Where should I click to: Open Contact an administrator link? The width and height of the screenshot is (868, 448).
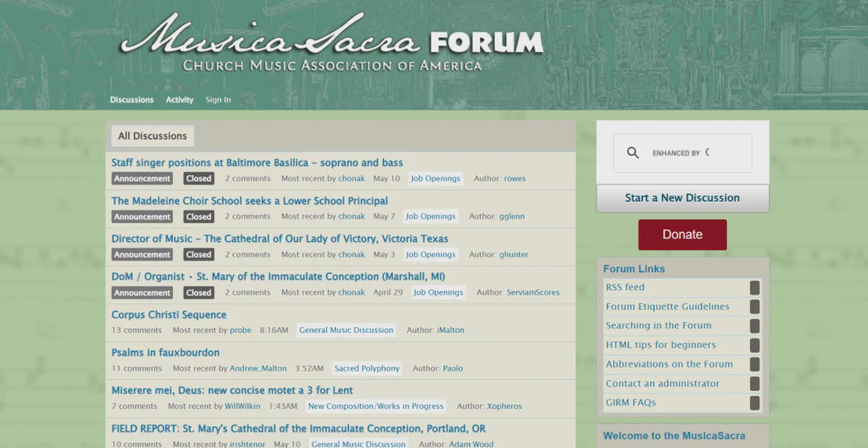662,383
